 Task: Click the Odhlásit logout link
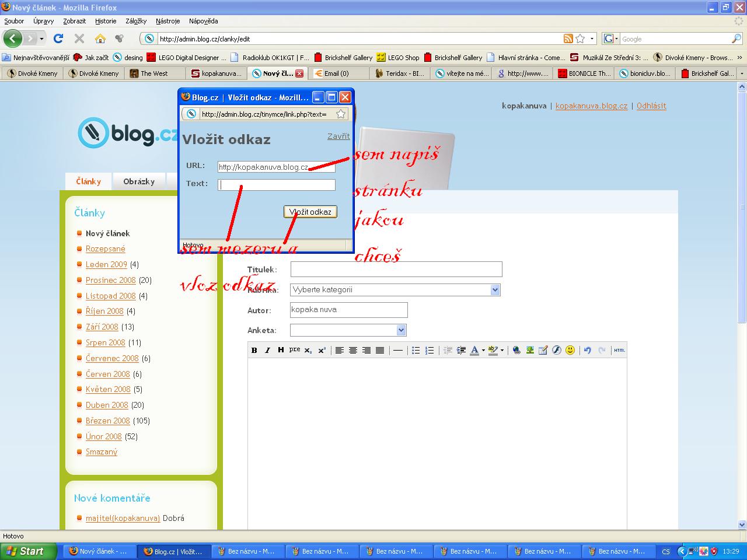point(651,106)
